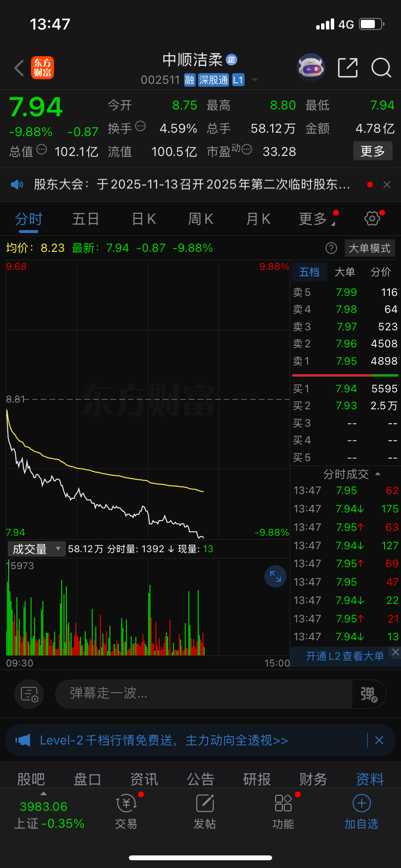Toggle 大单模式 button
Image resolution: width=401 pixels, height=868 pixels.
pos(370,248)
